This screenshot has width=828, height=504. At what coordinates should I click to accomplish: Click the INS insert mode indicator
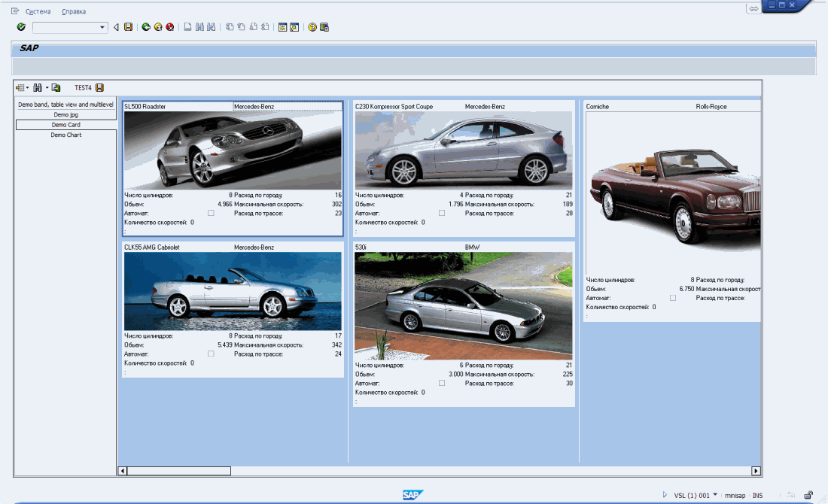point(758,496)
